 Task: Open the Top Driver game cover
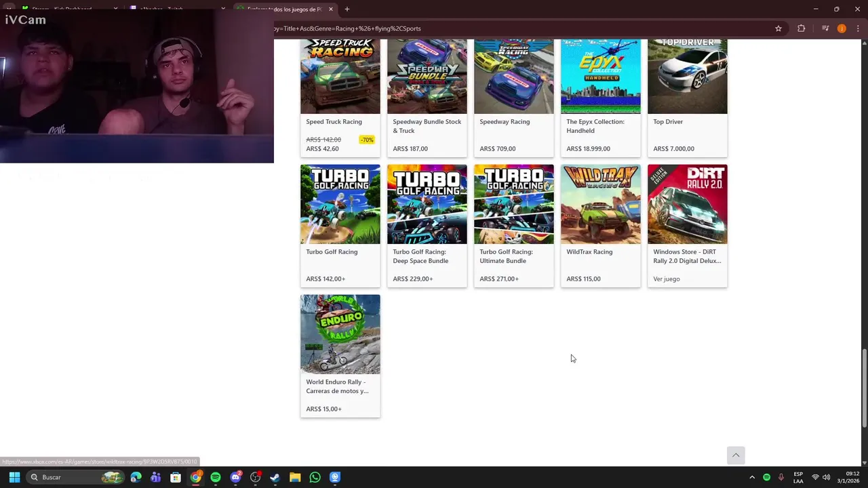point(688,76)
